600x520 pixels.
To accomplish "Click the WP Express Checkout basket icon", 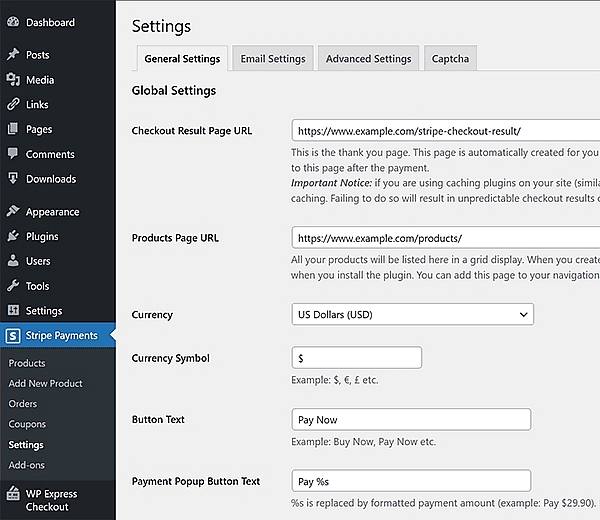I will (13, 494).
